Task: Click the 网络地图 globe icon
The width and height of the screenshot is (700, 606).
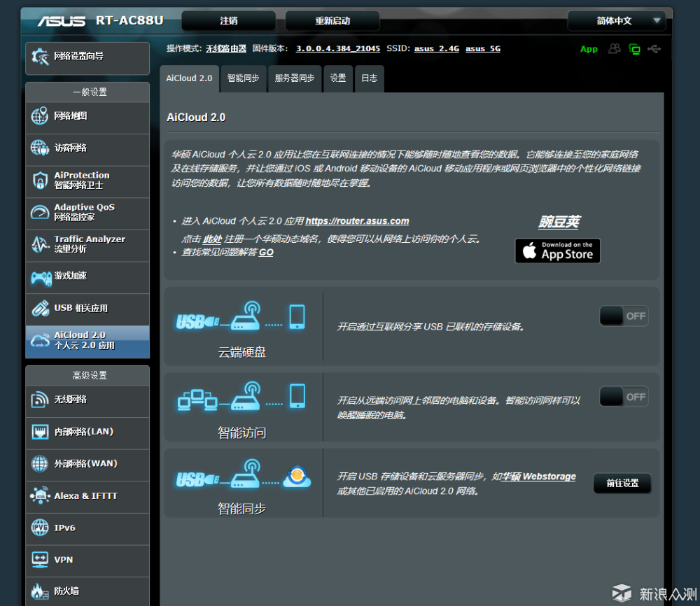Action: pyautogui.click(x=40, y=116)
